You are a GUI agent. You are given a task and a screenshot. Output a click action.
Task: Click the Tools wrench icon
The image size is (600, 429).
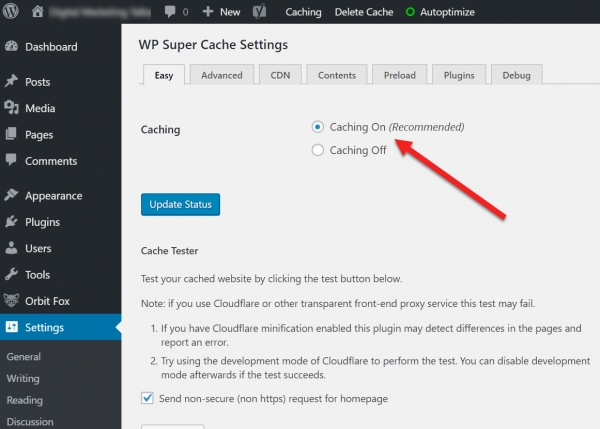tap(11, 274)
